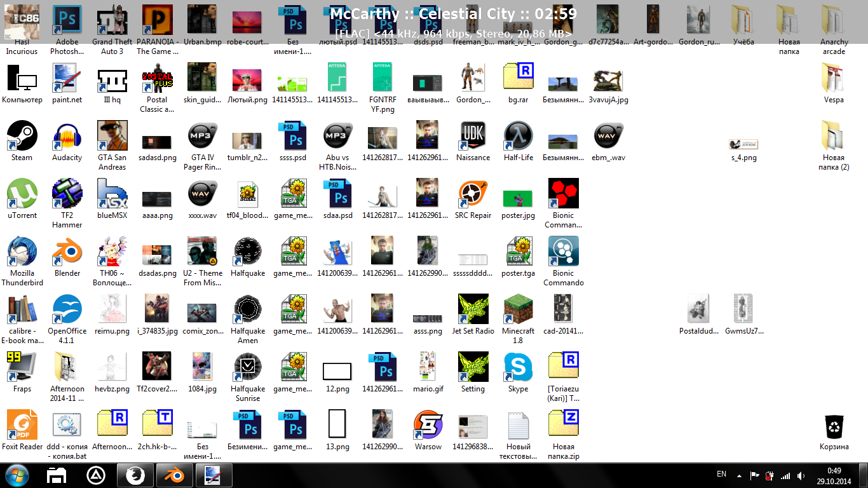This screenshot has height=488, width=868.
Task: Select the 1084.jpg image thumbnail
Action: coord(202,368)
